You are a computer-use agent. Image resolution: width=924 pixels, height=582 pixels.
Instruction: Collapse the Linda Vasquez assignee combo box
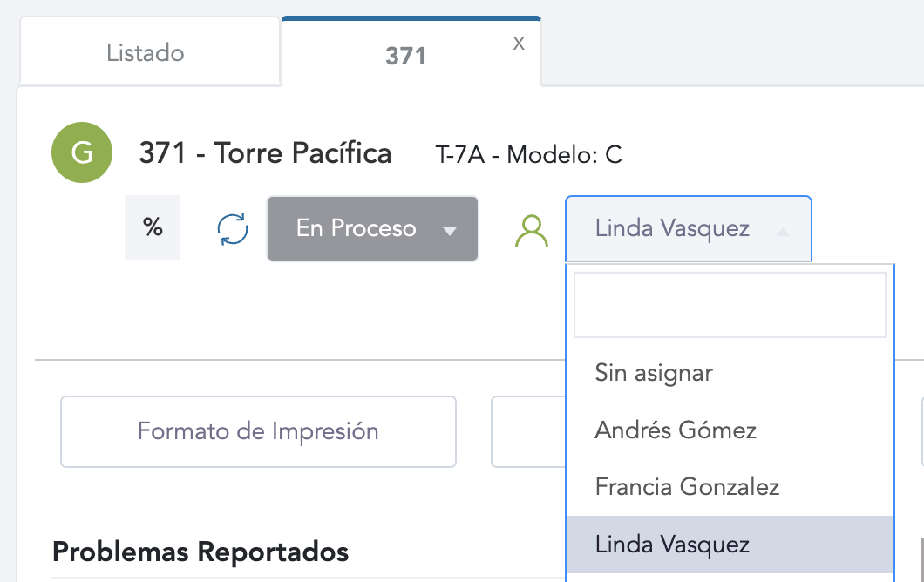tap(688, 229)
